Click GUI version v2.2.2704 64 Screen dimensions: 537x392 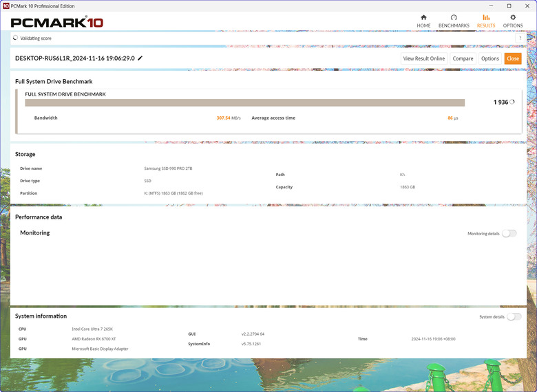coord(253,334)
